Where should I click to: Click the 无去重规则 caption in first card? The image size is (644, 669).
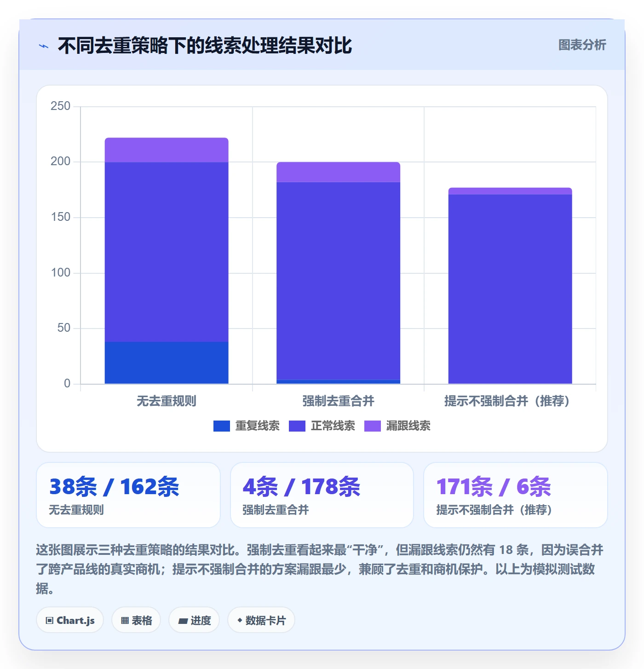coord(76,510)
